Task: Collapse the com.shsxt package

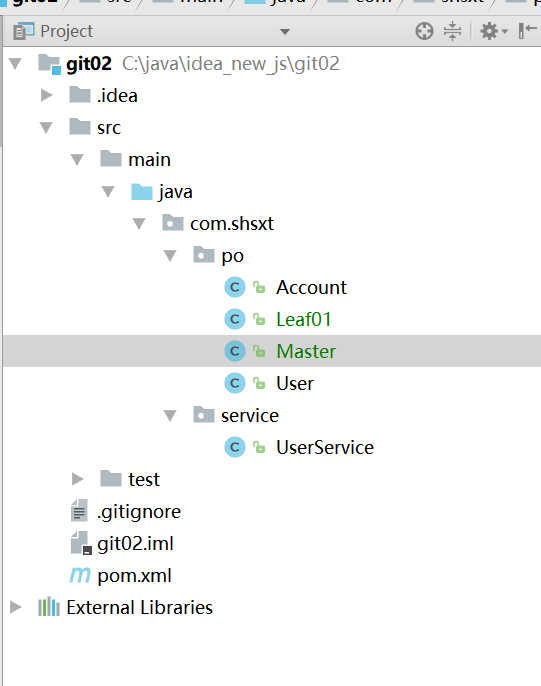Action: click(x=139, y=224)
